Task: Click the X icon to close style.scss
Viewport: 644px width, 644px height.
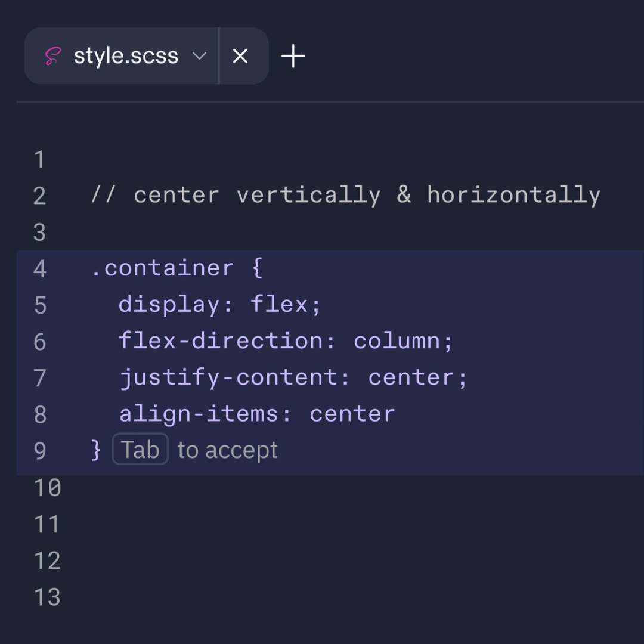Action: [240, 55]
